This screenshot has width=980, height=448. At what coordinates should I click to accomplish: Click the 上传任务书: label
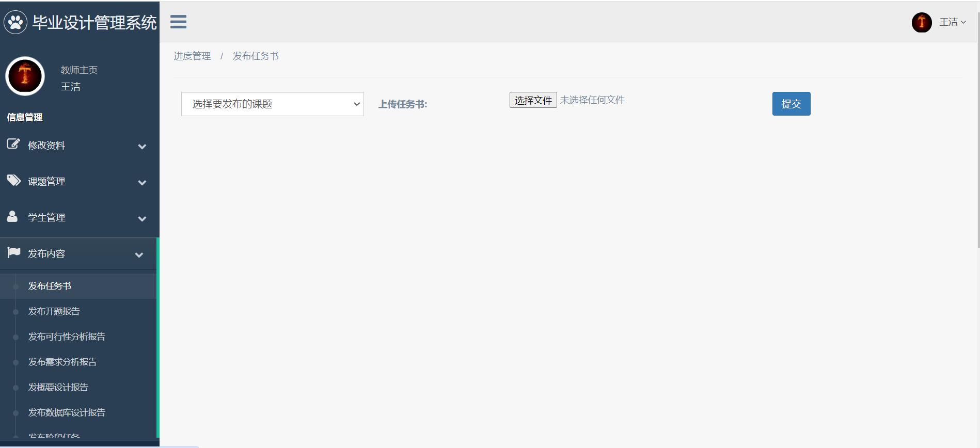tap(403, 104)
